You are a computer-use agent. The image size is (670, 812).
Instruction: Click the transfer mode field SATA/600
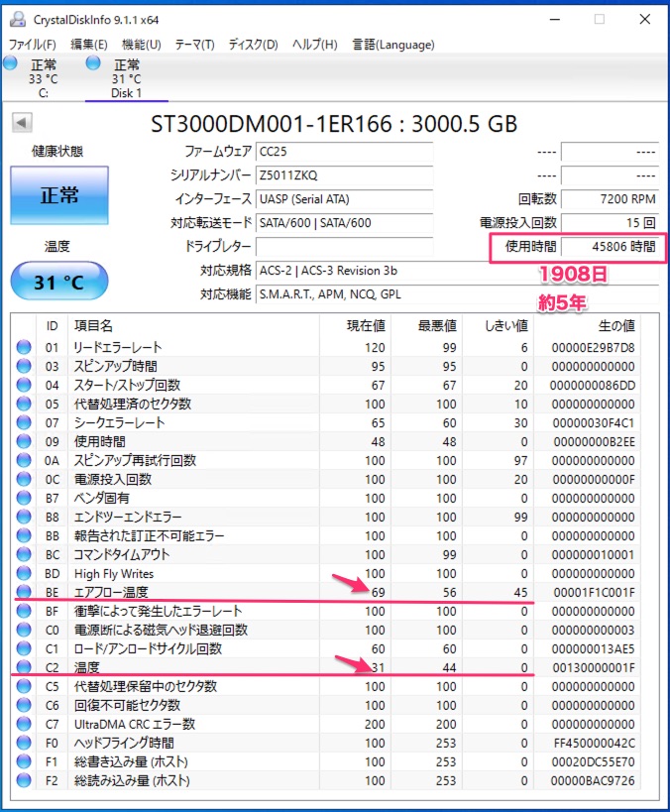point(344,223)
